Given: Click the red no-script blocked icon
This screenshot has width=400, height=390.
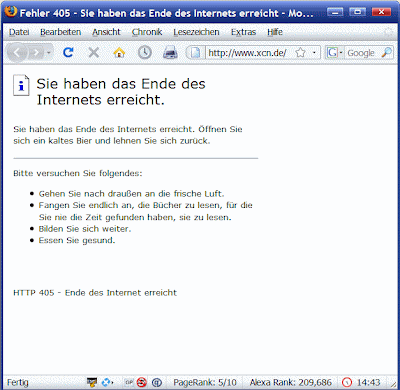Looking at the screenshot, I should coord(142,382).
